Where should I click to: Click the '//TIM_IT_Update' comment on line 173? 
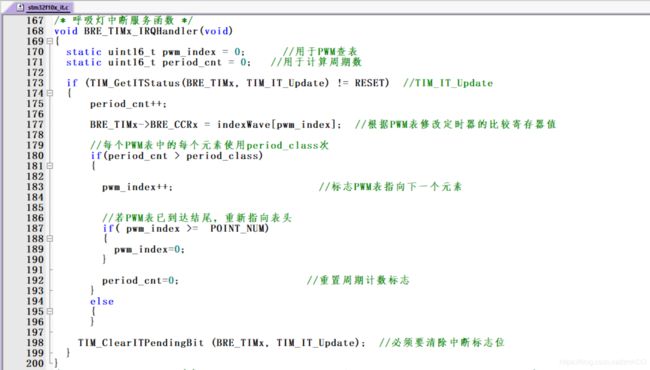point(448,83)
